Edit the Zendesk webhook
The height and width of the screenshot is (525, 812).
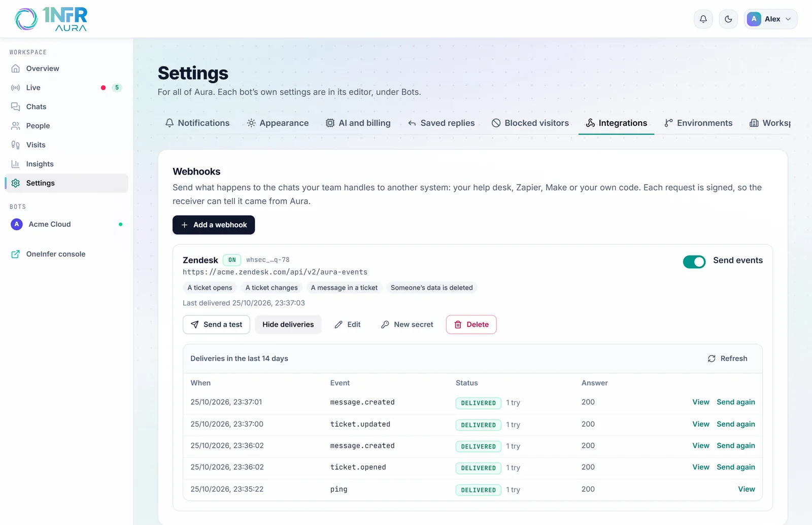coord(348,325)
